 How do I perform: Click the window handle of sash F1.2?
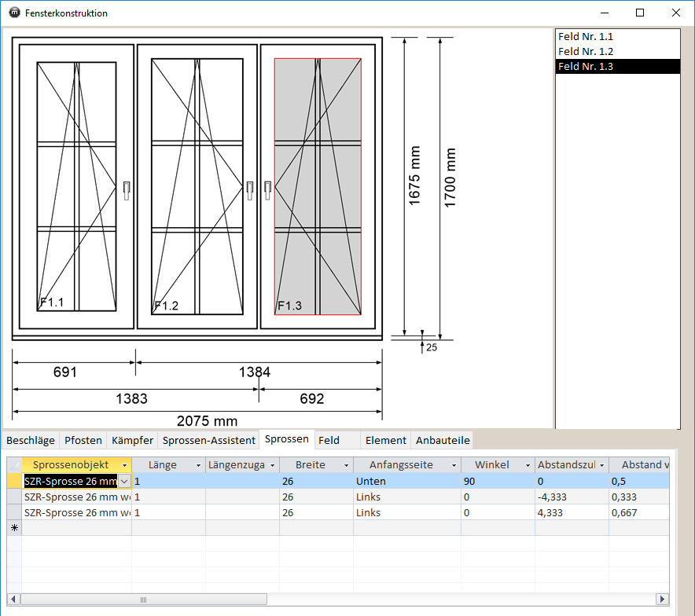pyautogui.click(x=250, y=189)
